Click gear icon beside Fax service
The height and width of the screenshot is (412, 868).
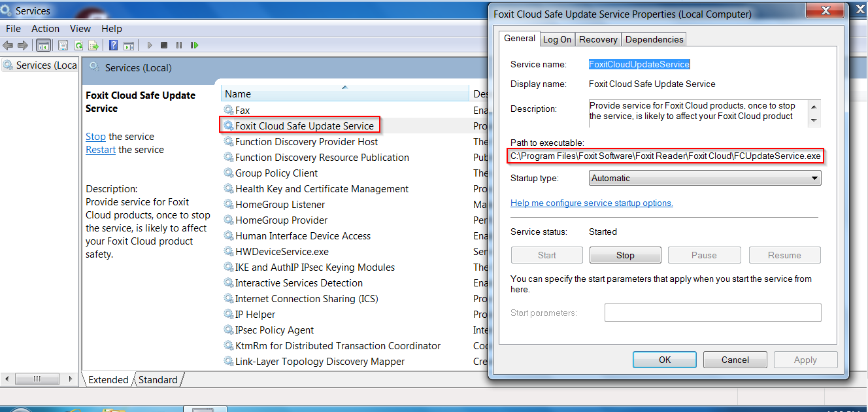click(x=229, y=111)
